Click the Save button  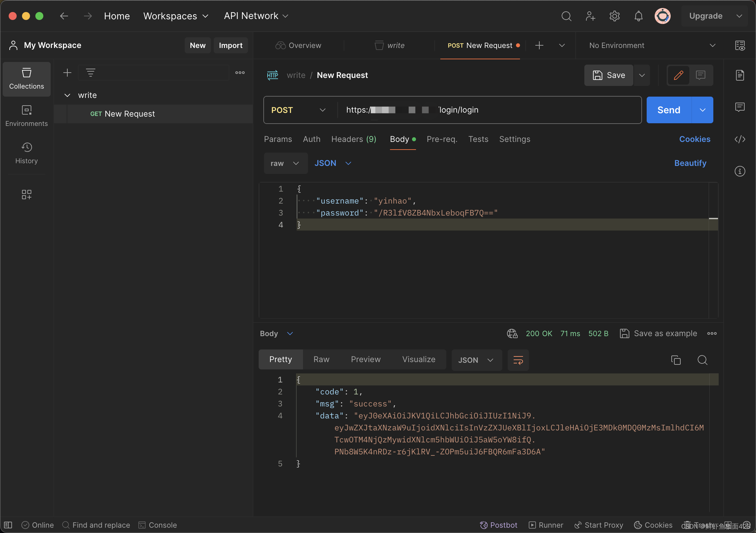[x=609, y=75]
